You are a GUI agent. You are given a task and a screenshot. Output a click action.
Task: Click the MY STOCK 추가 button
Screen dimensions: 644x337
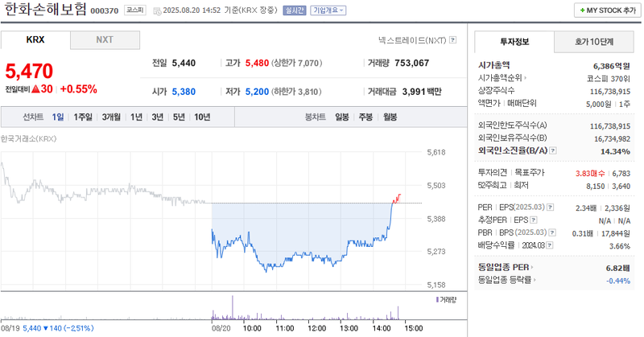[608, 10]
